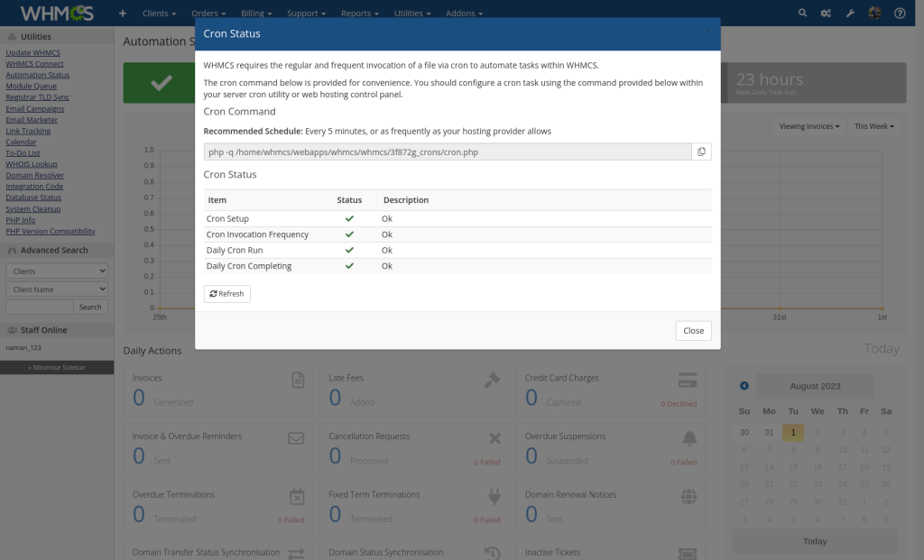Image resolution: width=924 pixels, height=560 pixels.
Task: Minimise the sidebar
Action: click(x=57, y=367)
